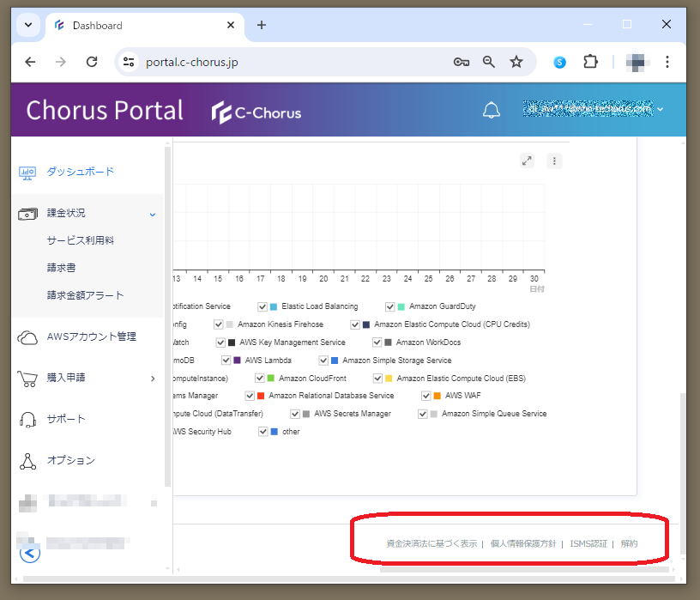This screenshot has width=700, height=600.
Task: Reload the page using the refresh icon
Action: [92, 62]
